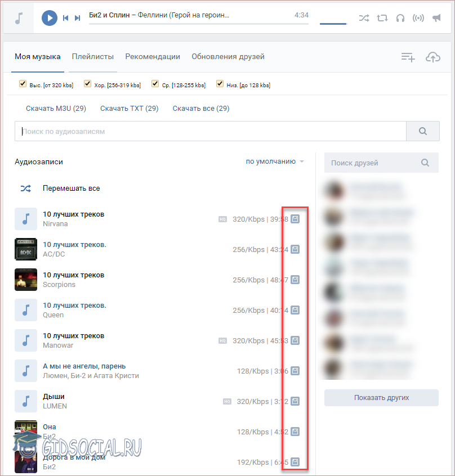Viewport: 455px width, 476px height.
Task: Click playback progress bar of track
Action: [x=199, y=24]
